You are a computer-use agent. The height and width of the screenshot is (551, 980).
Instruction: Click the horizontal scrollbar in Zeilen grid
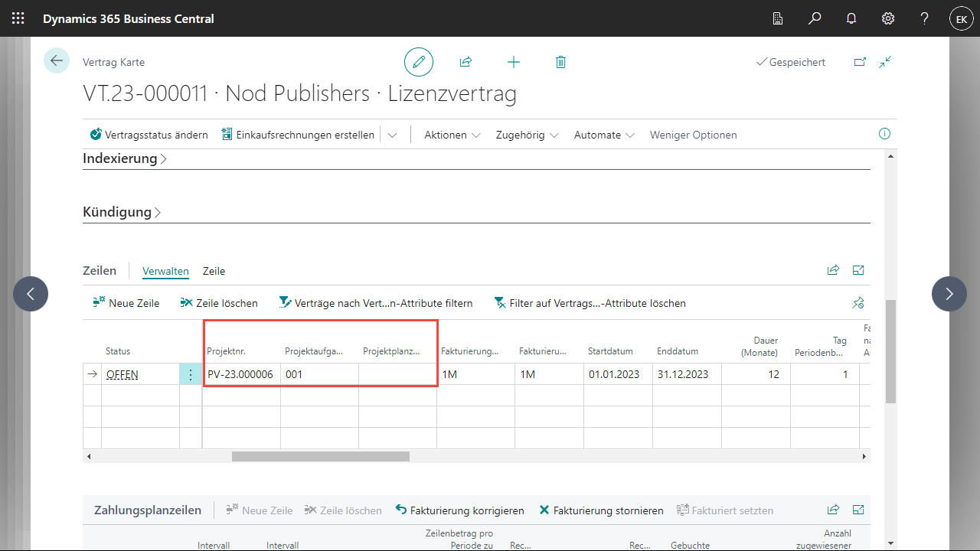[x=321, y=457]
